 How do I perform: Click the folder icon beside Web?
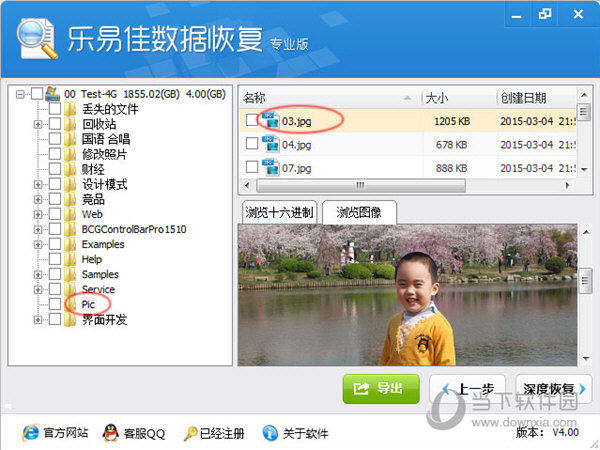pyautogui.click(x=70, y=214)
